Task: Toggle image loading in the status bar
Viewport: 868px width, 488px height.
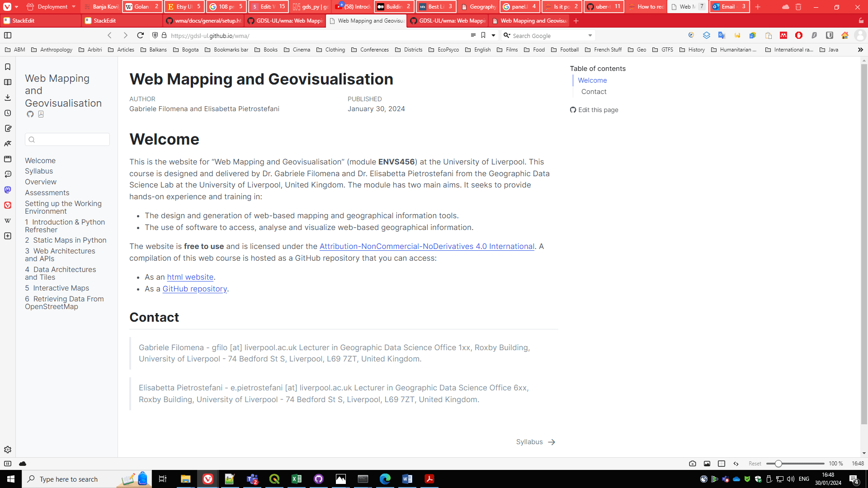Action: pos(707,464)
